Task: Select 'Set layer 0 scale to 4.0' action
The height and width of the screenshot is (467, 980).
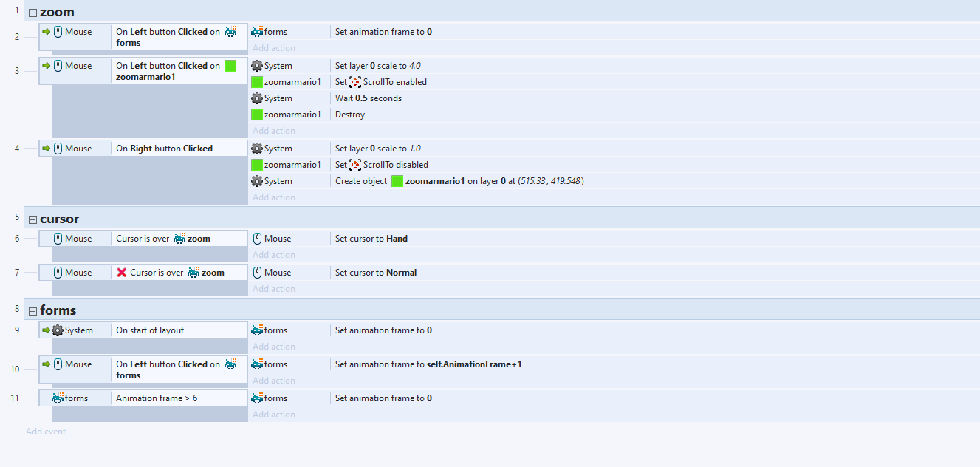Action: point(378,66)
